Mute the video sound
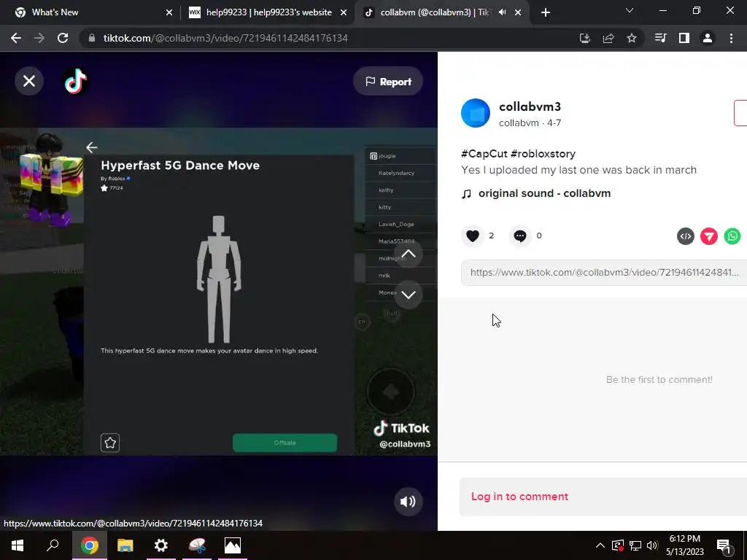 [x=408, y=501]
